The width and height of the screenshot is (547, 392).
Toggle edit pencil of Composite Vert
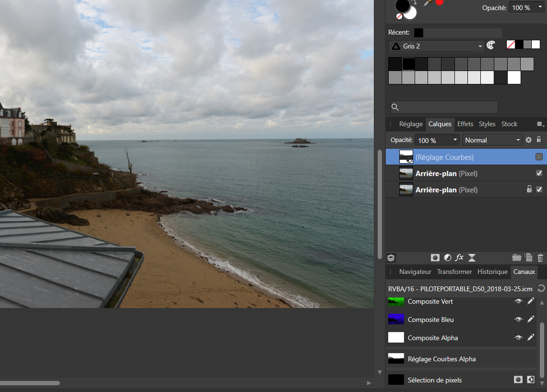(531, 301)
